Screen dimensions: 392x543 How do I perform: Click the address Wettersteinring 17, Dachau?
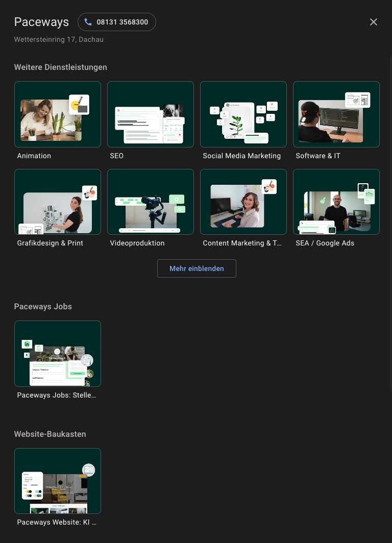(x=59, y=39)
